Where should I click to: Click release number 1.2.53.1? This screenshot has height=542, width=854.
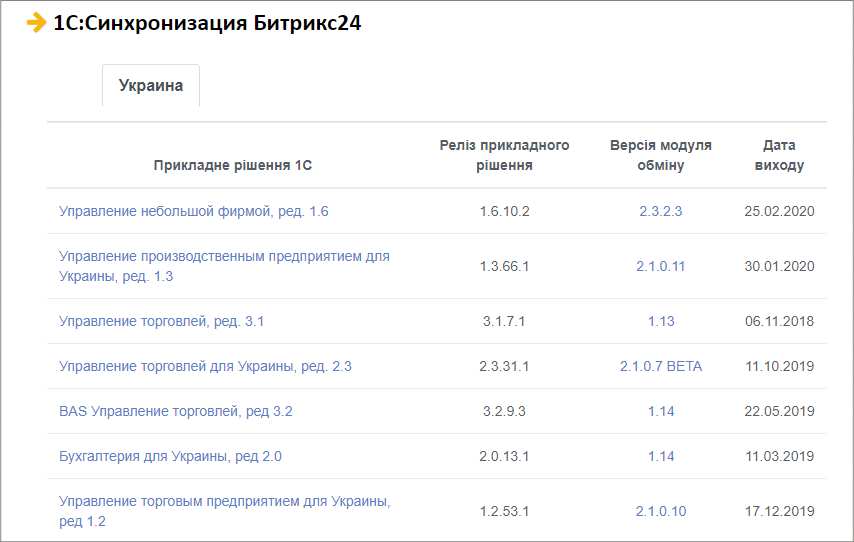pyautogui.click(x=504, y=511)
